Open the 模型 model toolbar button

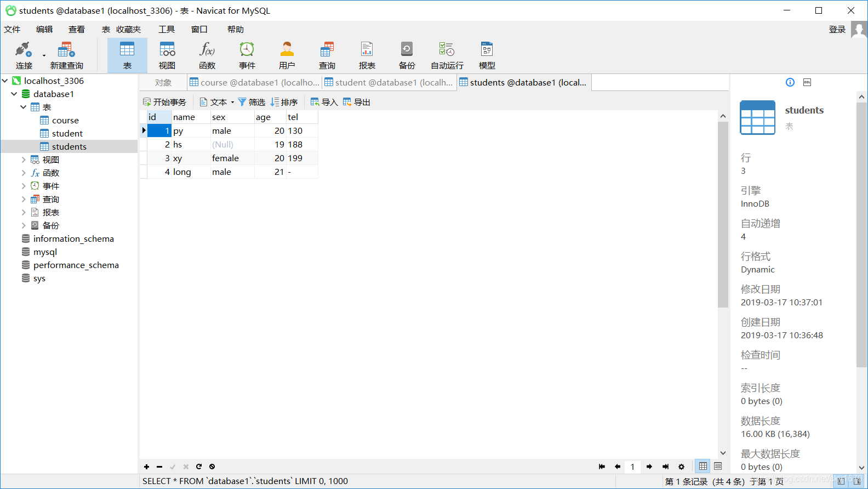[x=487, y=55]
